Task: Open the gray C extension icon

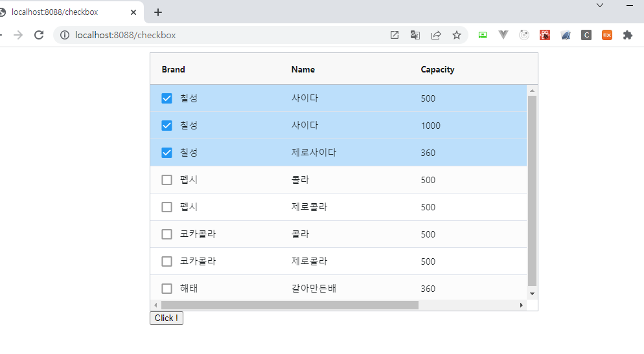Action: pos(586,36)
